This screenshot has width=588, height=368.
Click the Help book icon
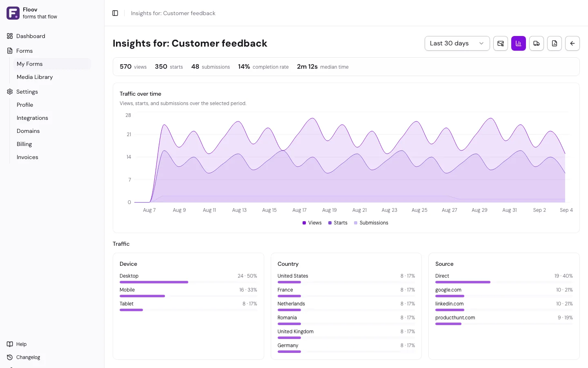(x=10, y=344)
